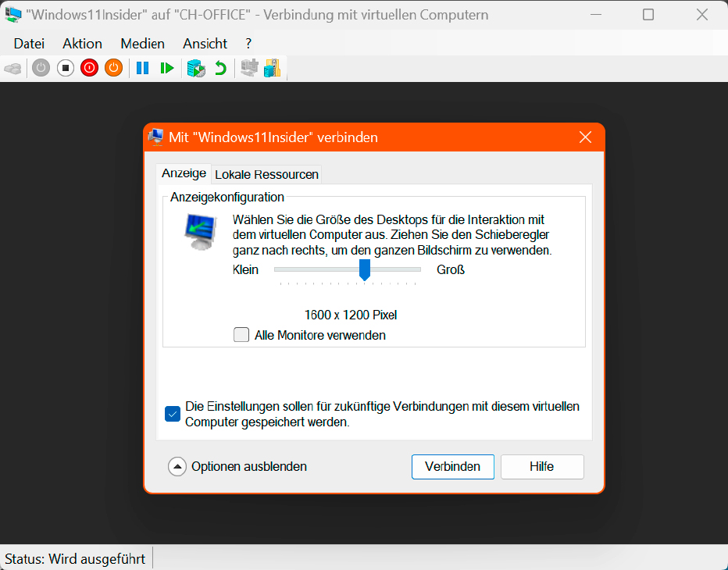
Task: Click the green Reset play icon
Action: tap(166, 68)
